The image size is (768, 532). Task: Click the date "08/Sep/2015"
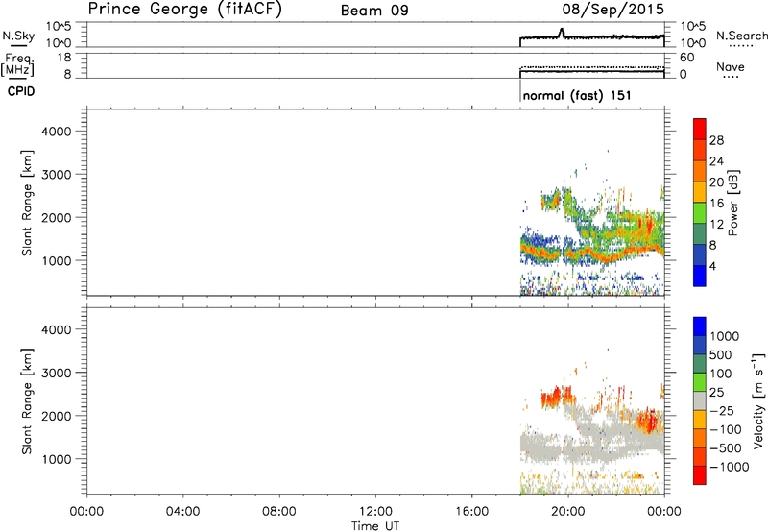(x=612, y=9)
